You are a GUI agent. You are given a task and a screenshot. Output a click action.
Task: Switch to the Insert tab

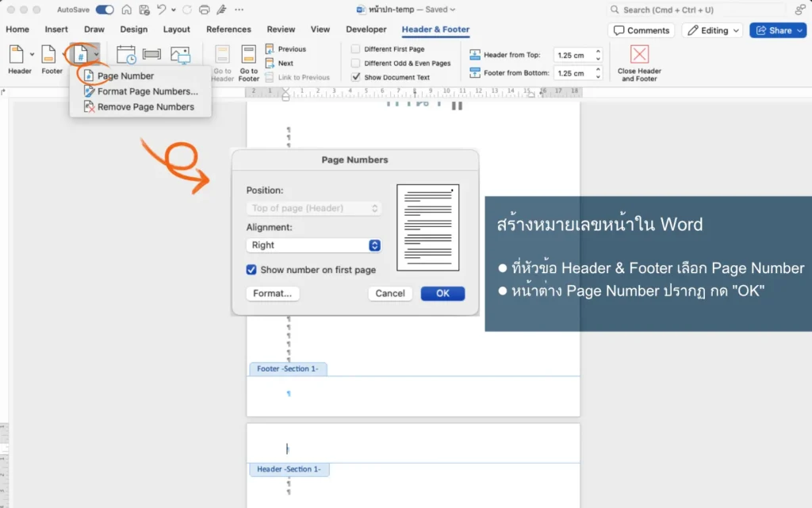click(x=56, y=29)
